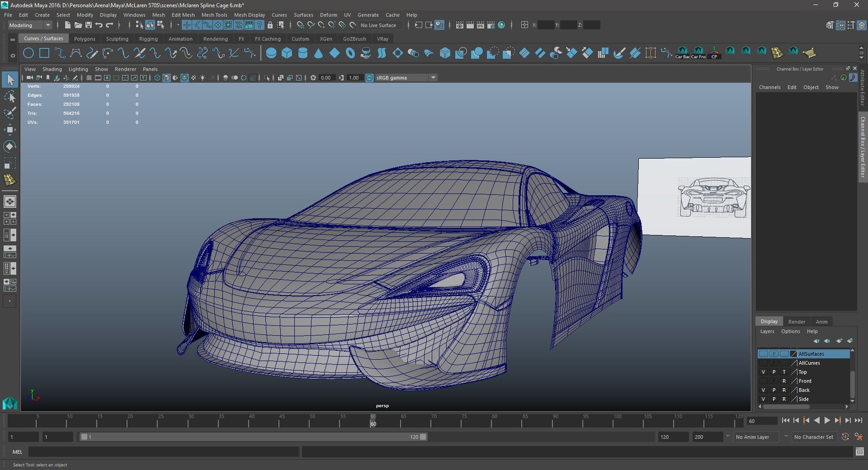Create a NURBS Torus from shelf

(350, 53)
